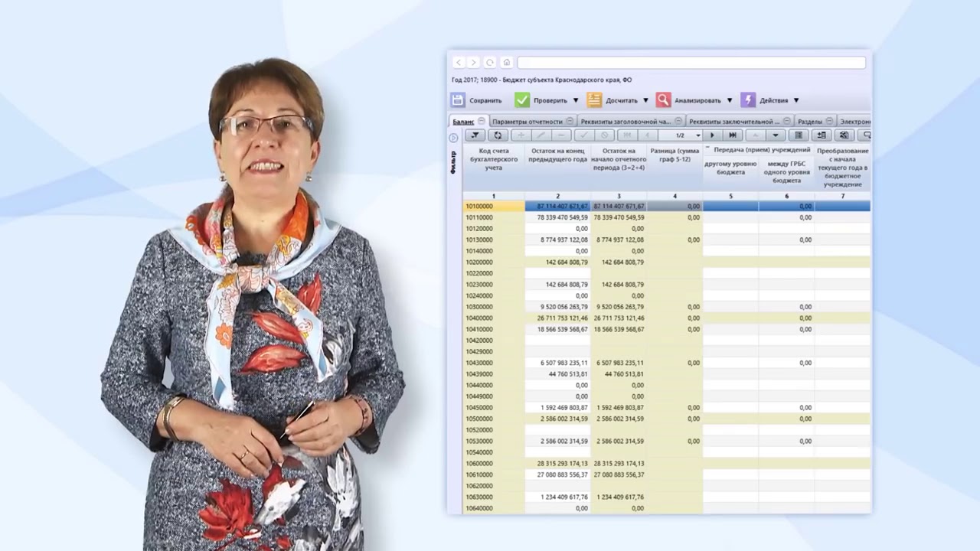Reload the page with refresh icon
Image resolution: width=980 pixels, height=551 pixels.
[490, 63]
